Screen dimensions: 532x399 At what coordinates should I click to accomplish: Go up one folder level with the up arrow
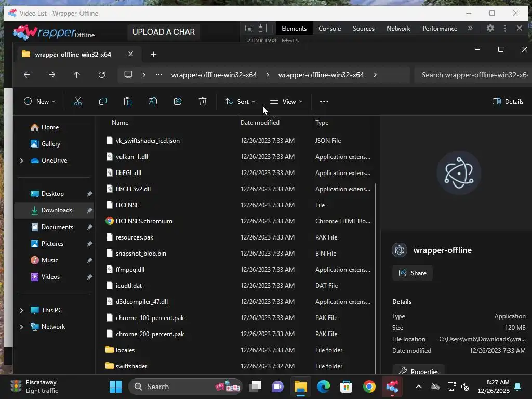click(77, 75)
